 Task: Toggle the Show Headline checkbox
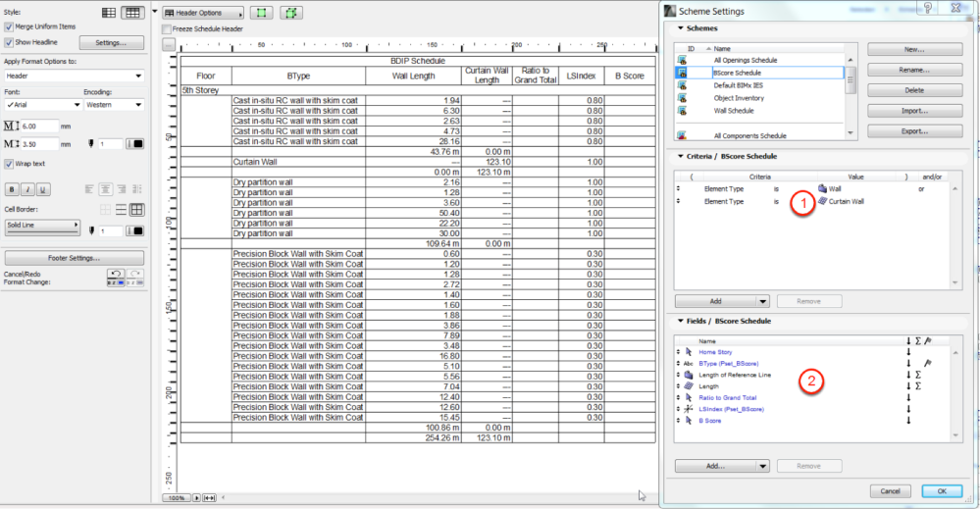tap(9, 42)
